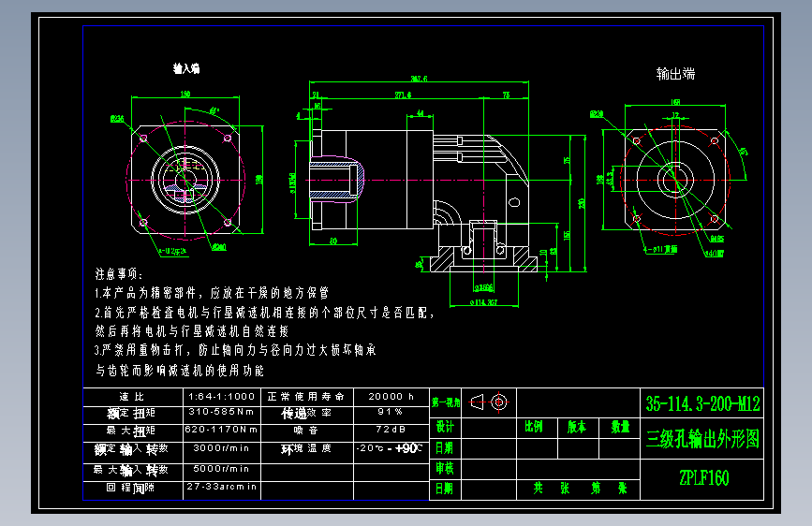Click the 正常使用寿命 cell
This screenshot has height=526, width=812.
[305, 397]
